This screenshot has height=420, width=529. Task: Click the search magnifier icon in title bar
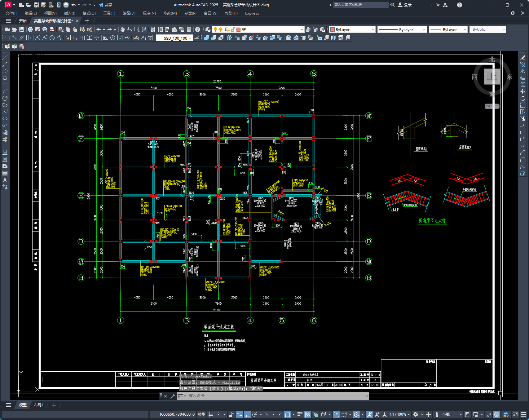point(393,5)
